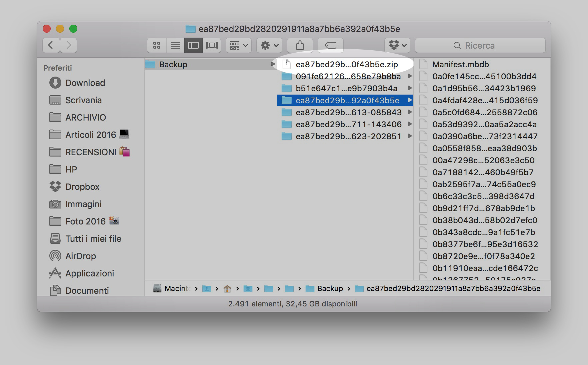Click the Edit Tags button

(x=331, y=45)
